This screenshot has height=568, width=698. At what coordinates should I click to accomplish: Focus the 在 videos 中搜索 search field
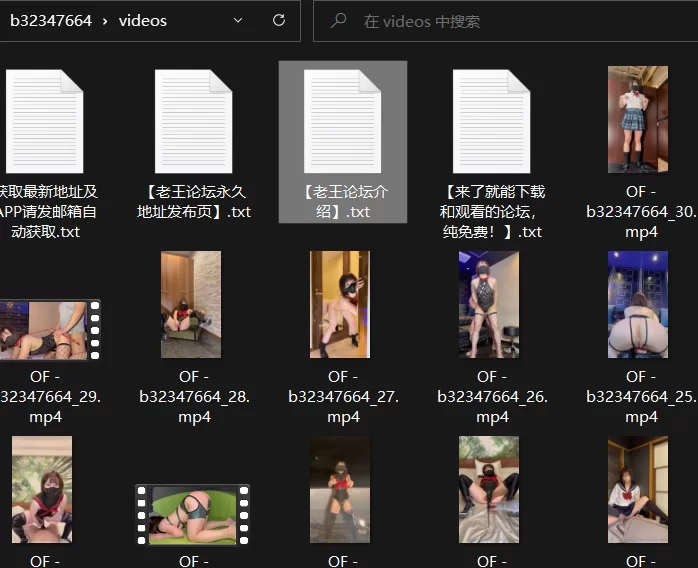[x=500, y=21]
